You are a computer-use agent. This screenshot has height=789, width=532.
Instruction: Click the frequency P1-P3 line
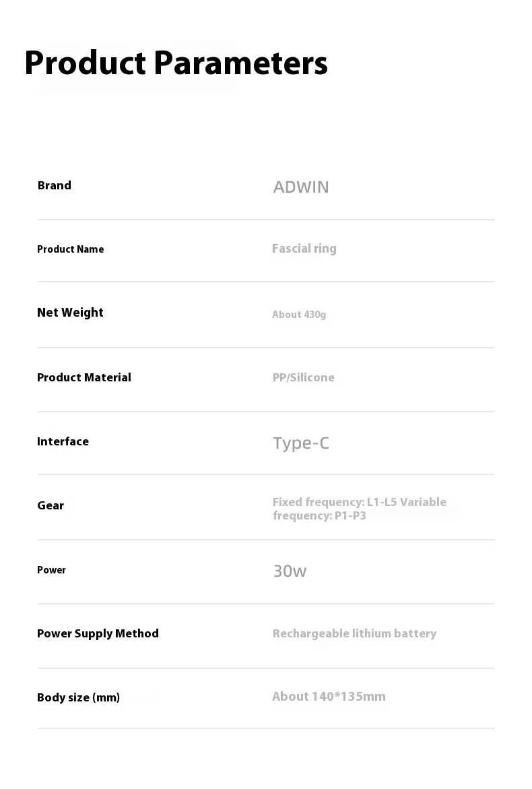[319, 516]
